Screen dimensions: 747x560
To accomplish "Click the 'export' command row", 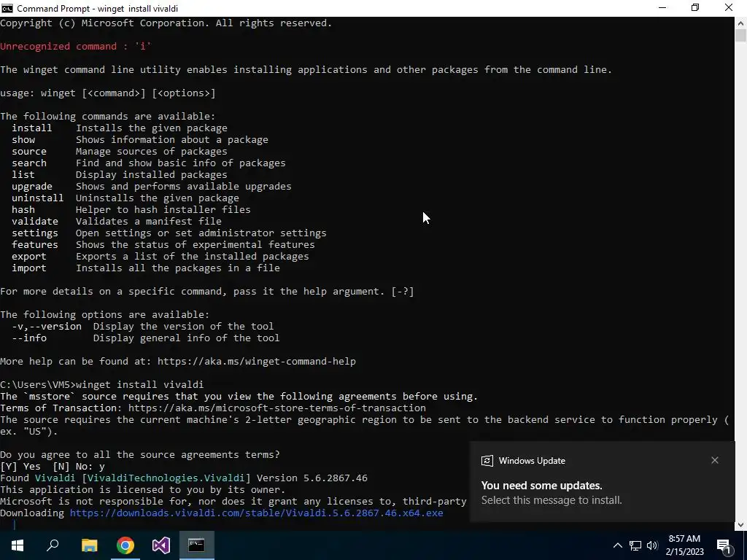I will 160,256.
